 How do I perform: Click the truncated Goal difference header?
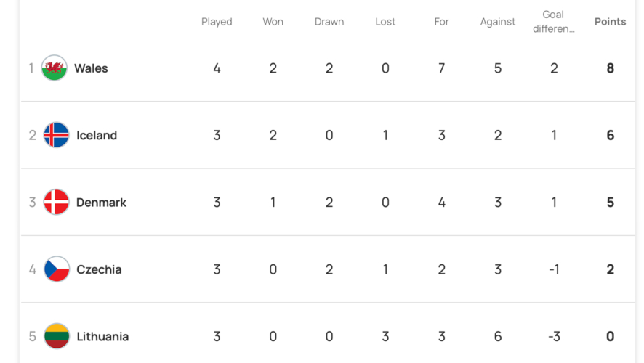coord(554,22)
